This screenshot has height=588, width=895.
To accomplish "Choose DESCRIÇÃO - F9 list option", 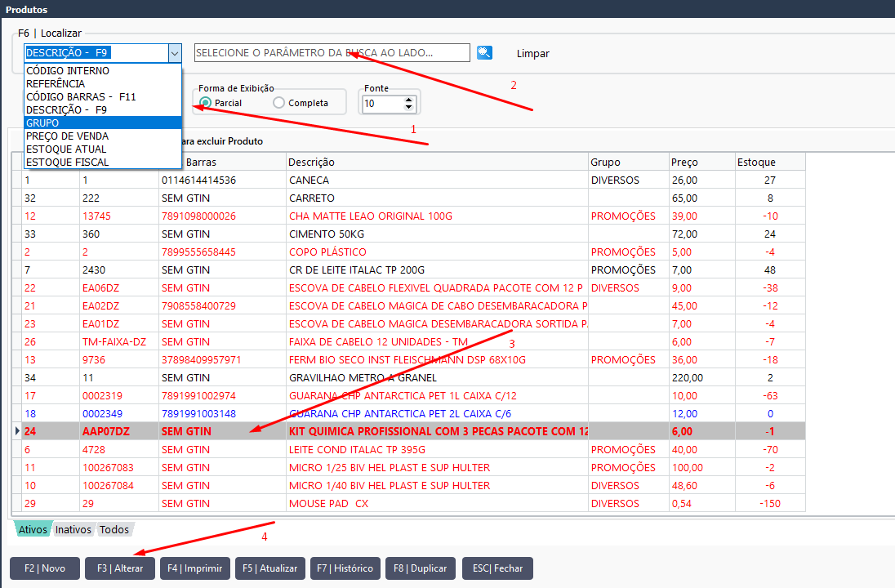I will pos(103,110).
